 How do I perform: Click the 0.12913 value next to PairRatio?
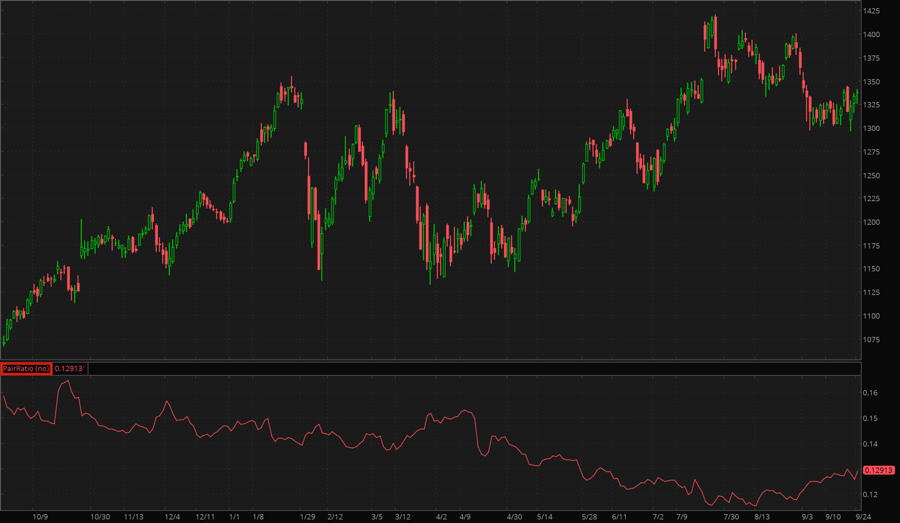(x=69, y=369)
